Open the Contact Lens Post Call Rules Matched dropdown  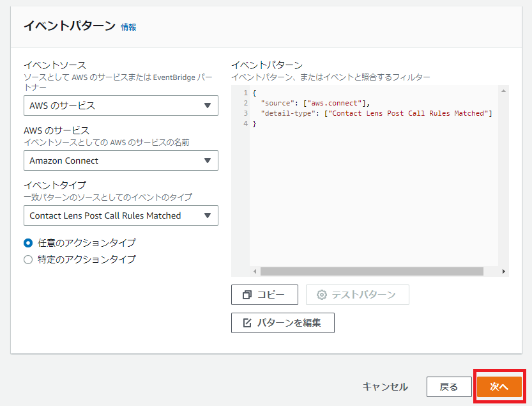click(121, 215)
